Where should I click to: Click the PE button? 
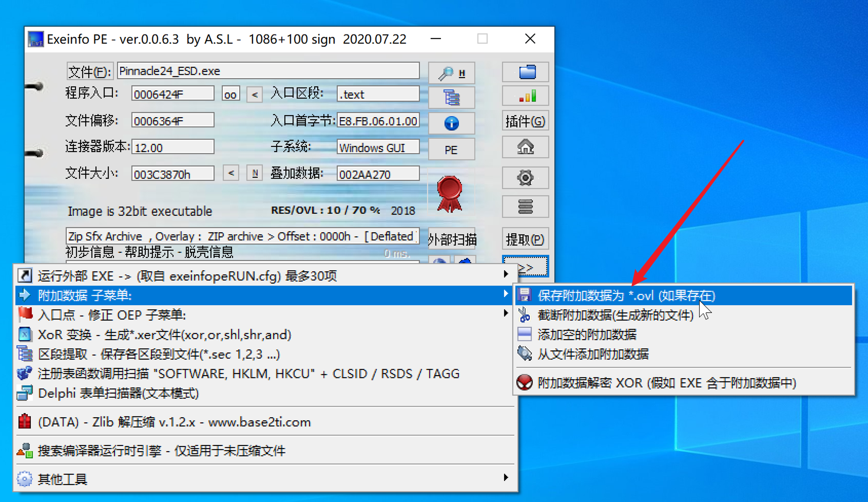click(x=451, y=150)
